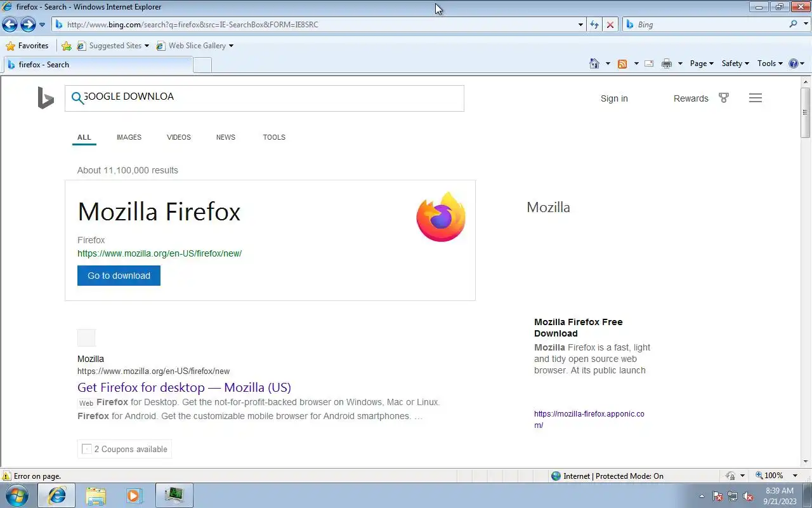Click 'About 11,100,000 results' text
Viewport: 812px width, 508px height.
[128, 170]
